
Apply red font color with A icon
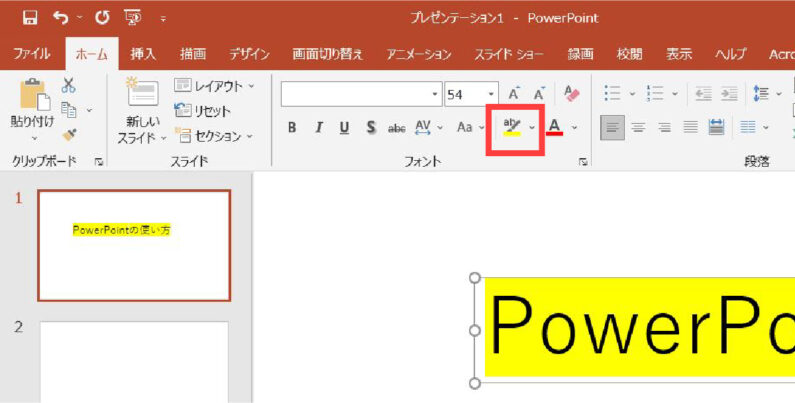coord(555,127)
